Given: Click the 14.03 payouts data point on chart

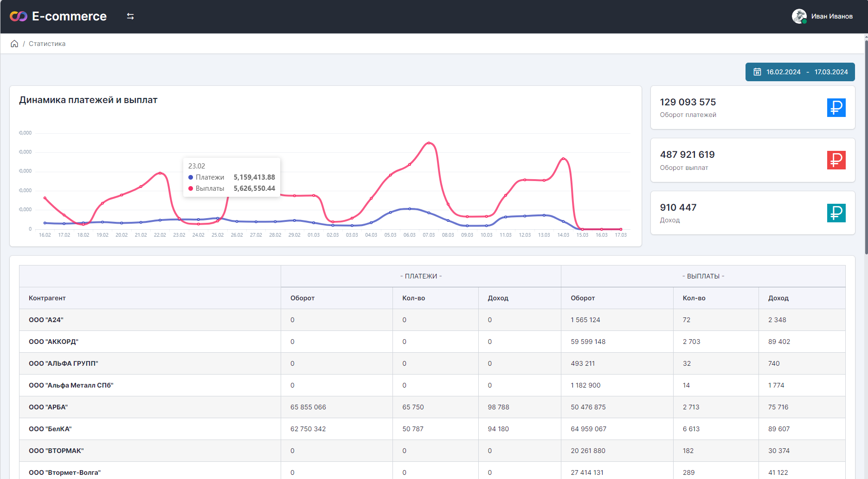Looking at the screenshot, I should (563, 159).
